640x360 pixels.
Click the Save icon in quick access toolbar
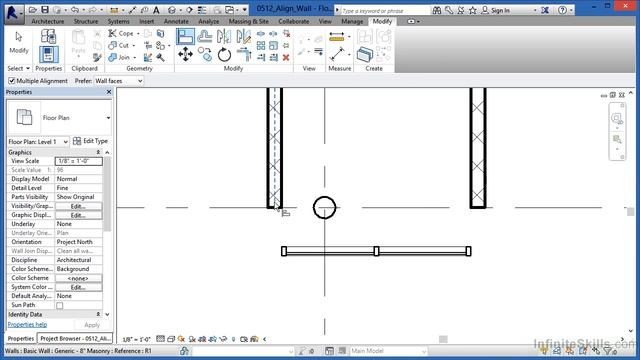click(45, 10)
